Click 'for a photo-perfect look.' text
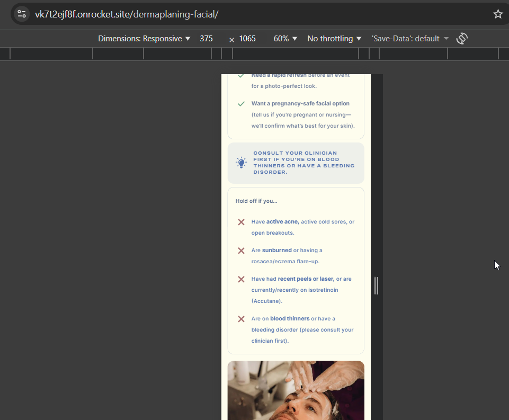 [x=284, y=86]
